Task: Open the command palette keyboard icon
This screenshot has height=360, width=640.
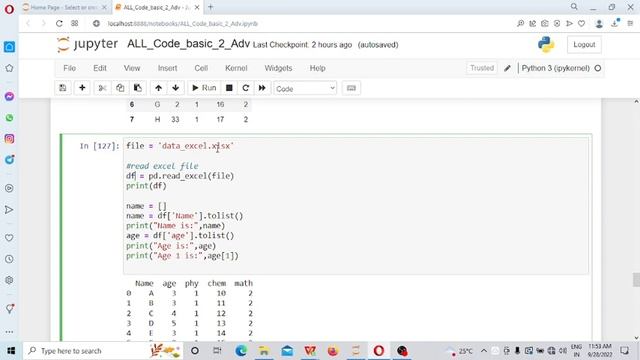Action: pyautogui.click(x=351, y=88)
